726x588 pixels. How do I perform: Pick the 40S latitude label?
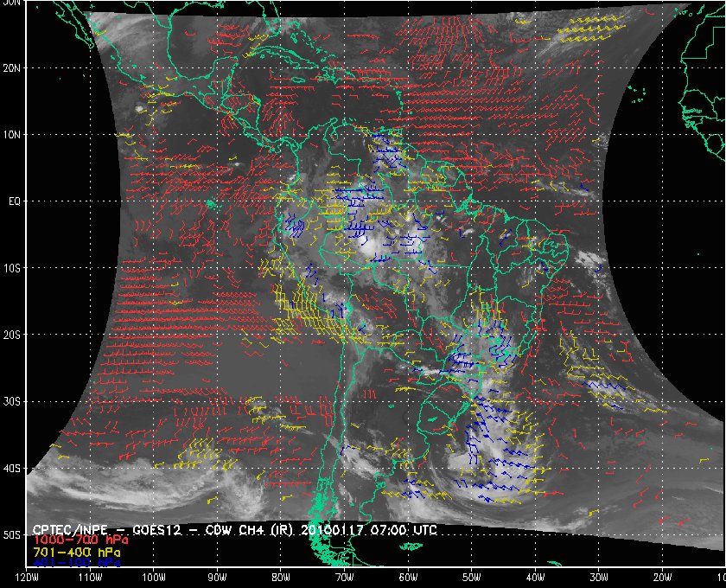click(x=11, y=469)
